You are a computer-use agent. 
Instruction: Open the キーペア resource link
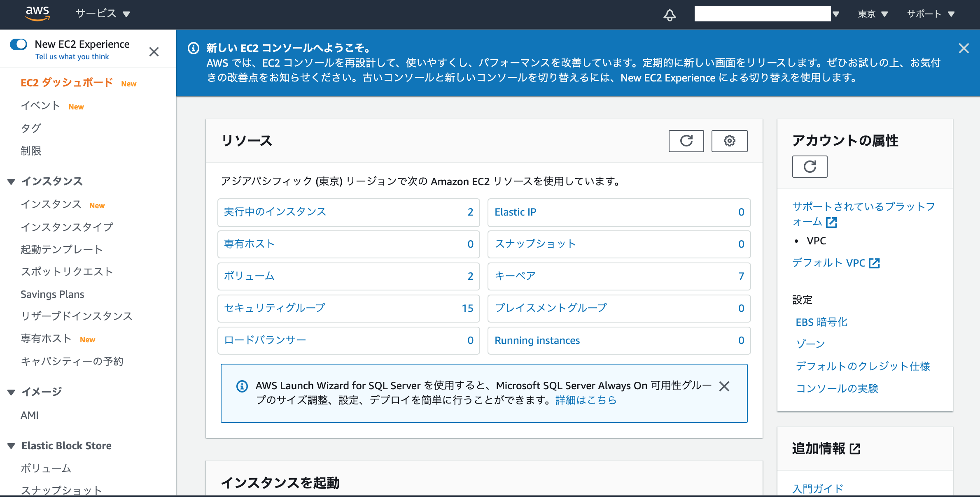[x=515, y=276]
